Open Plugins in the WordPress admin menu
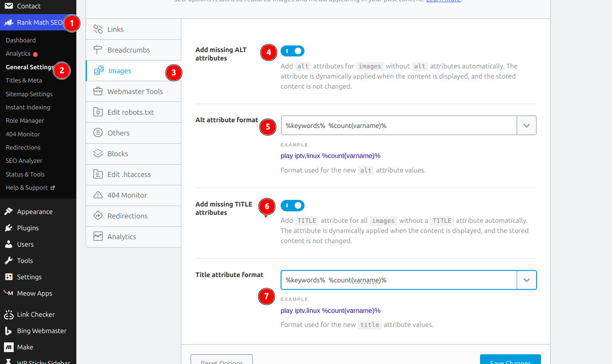The height and width of the screenshot is (364, 612). (x=28, y=228)
